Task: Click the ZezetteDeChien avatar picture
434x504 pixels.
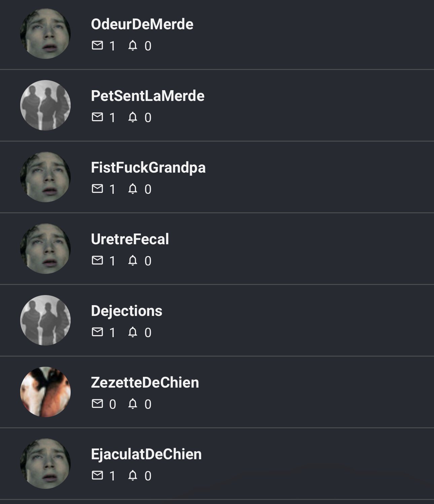Action: tap(45, 392)
